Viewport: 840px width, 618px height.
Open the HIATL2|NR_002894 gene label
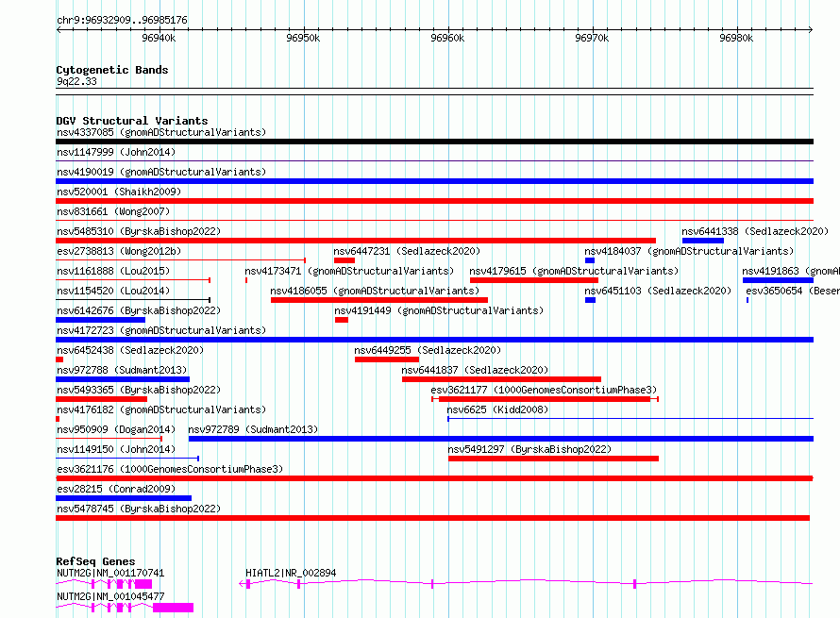pyautogui.click(x=291, y=573)
